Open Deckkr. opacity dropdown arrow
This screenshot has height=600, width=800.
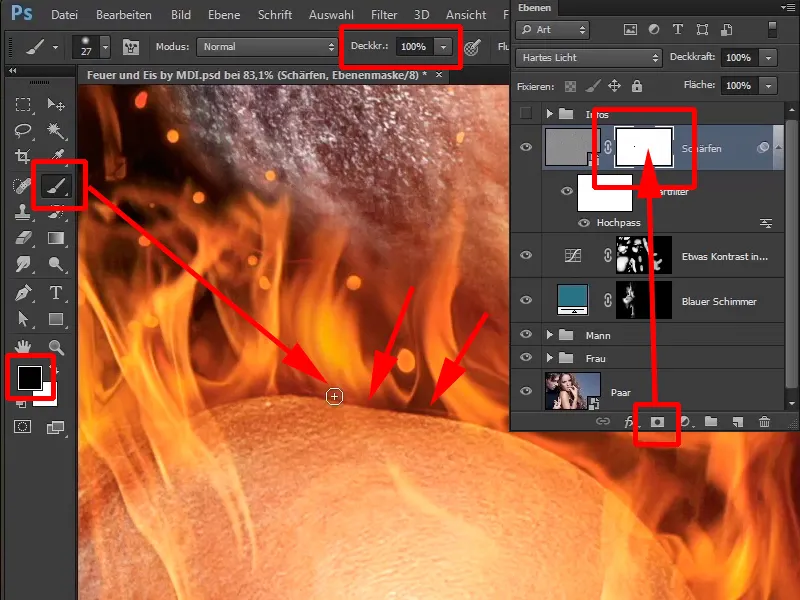coord(444,47)
